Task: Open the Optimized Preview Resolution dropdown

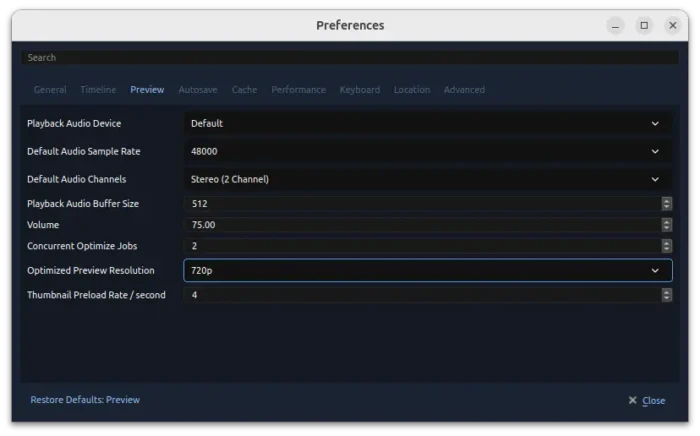Action: click(428, 271)
